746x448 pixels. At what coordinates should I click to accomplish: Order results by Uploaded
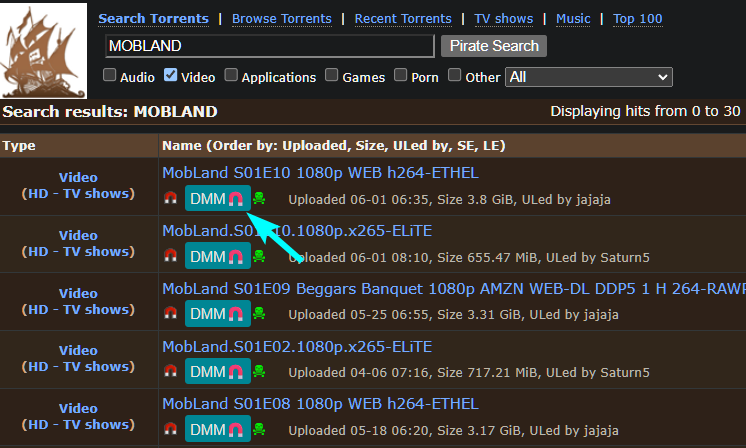(x=314, y=146)
